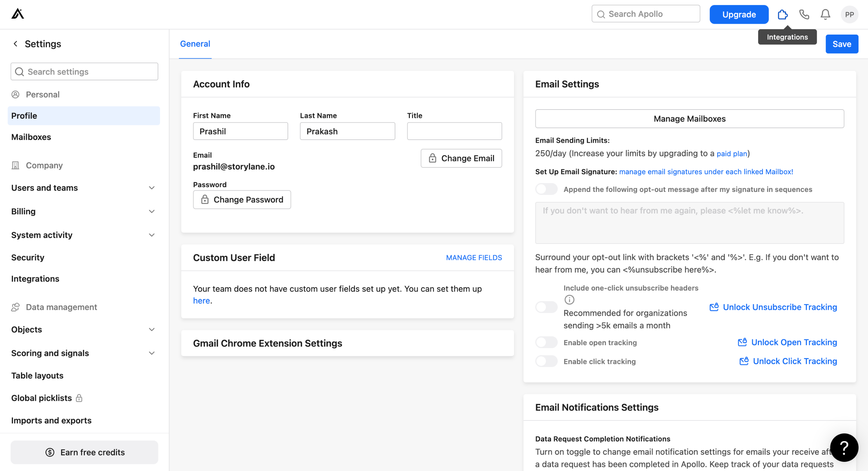Open the General tab
Screen dimensions: 868x471
point(195,44)
